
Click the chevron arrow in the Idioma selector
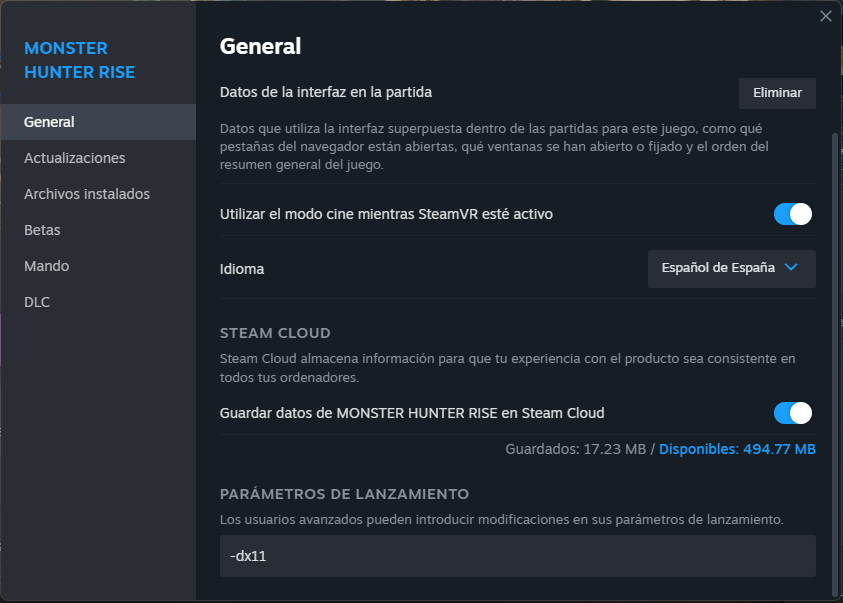[791, 268]
